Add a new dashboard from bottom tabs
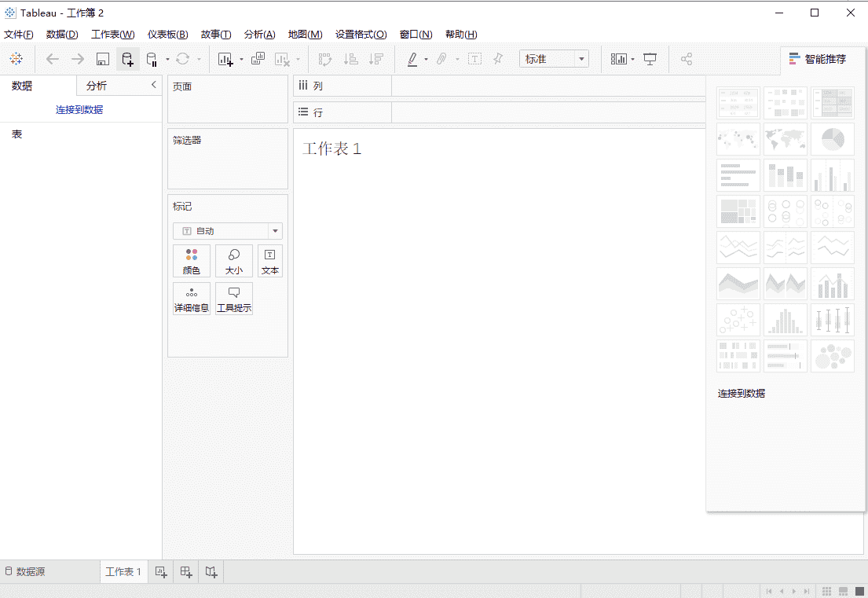The image size is (868, 598). [x=186, y=572]
